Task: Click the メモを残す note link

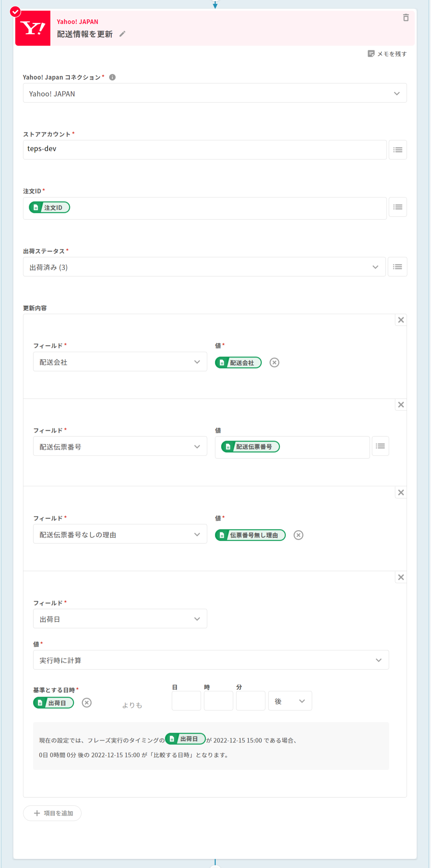Action: coord(387,54)
